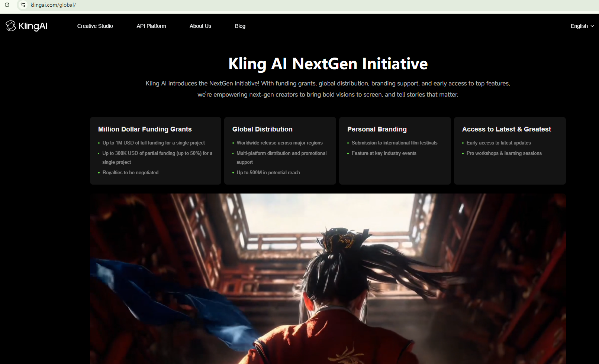
Task: Expand the English language dropdown
Action: tap(582, 26)
